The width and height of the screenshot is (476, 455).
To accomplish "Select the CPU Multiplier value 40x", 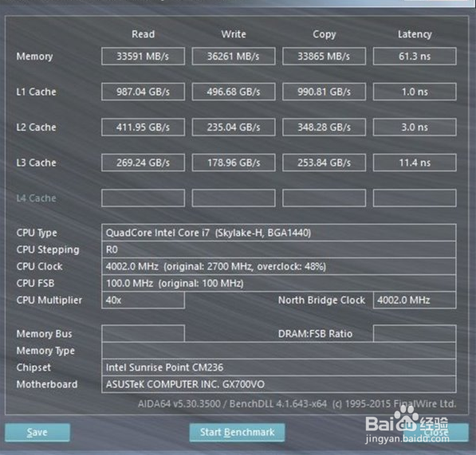I will (143, 300).
